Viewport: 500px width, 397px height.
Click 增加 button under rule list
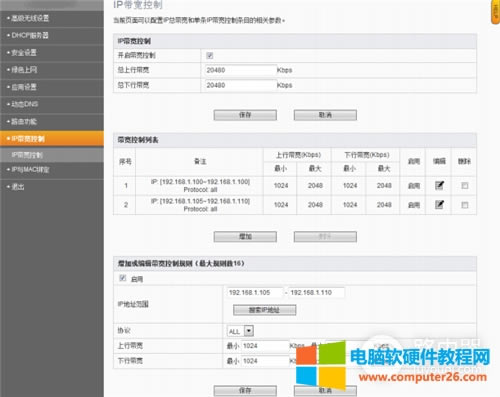[245, 237]
